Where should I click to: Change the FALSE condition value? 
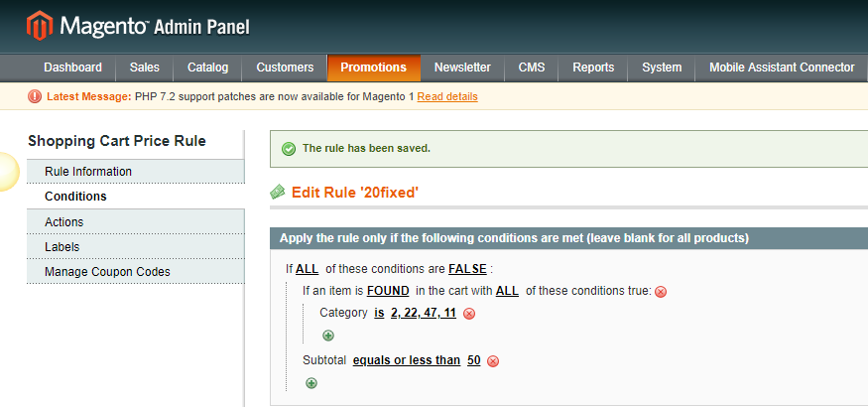pyautogui.click(x=467, y=269)
